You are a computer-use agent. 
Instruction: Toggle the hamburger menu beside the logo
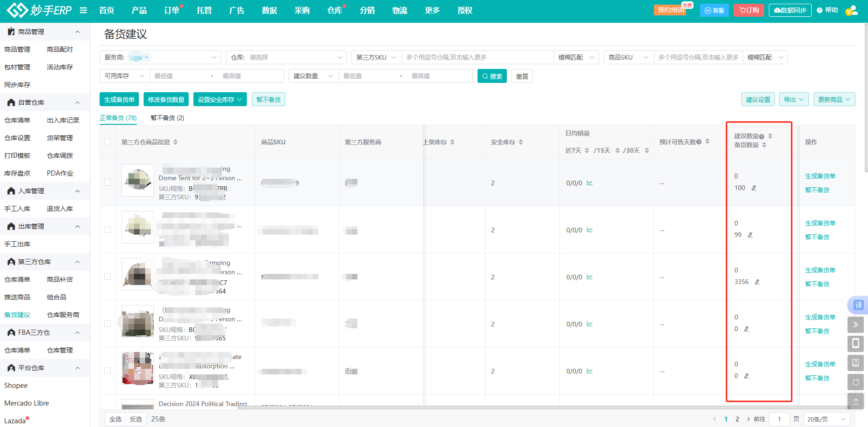point(83,10)
